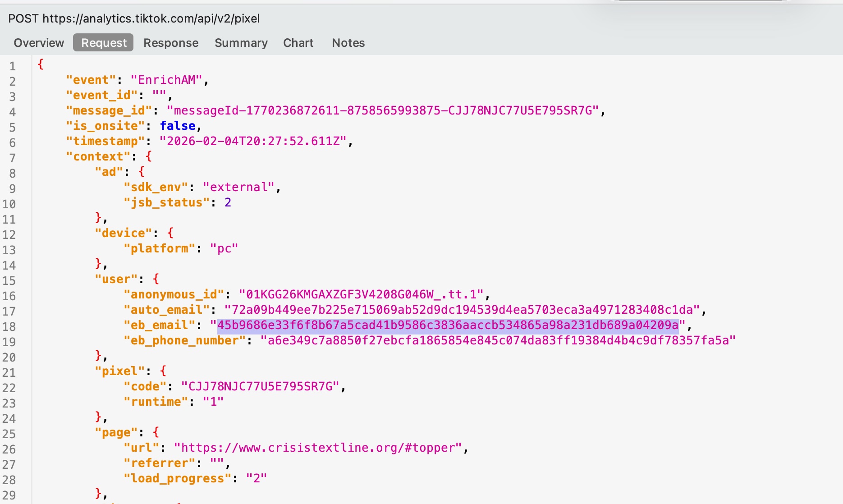Open the Response tab
843x504 pixels.
pos(171,43)
